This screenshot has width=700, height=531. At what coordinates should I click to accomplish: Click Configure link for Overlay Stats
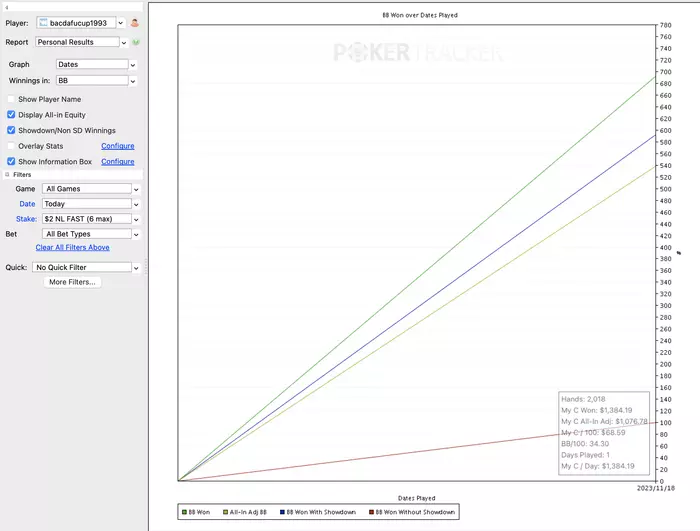point(117,146)
